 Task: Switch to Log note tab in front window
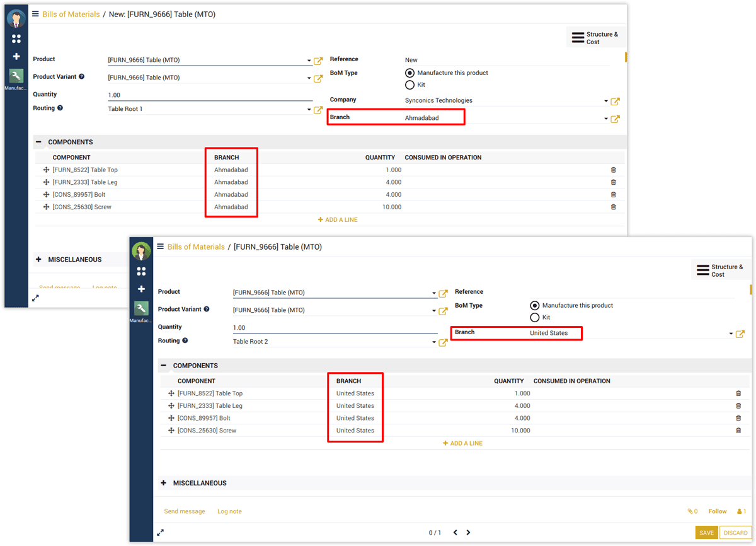[x=229, y=511]
